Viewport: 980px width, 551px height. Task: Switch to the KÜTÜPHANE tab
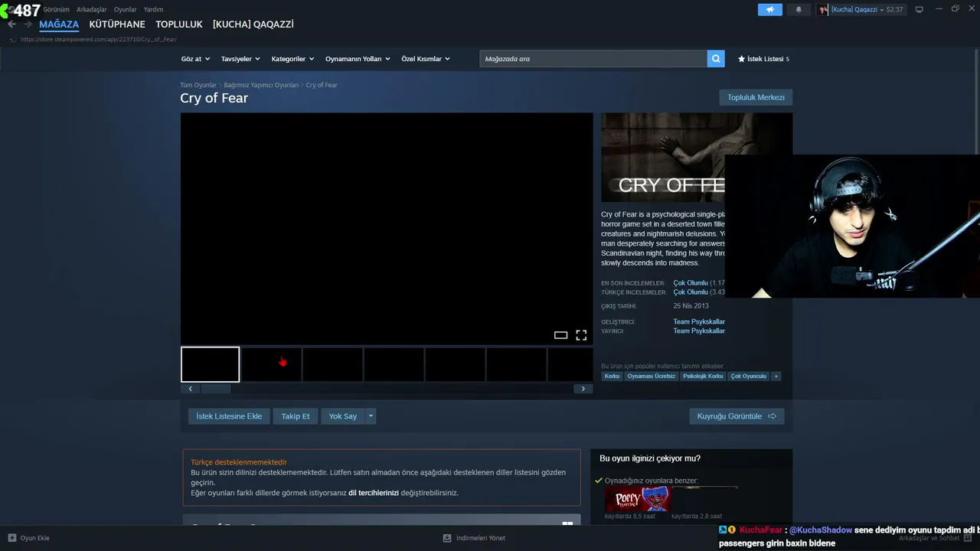[x=117, y=24]
